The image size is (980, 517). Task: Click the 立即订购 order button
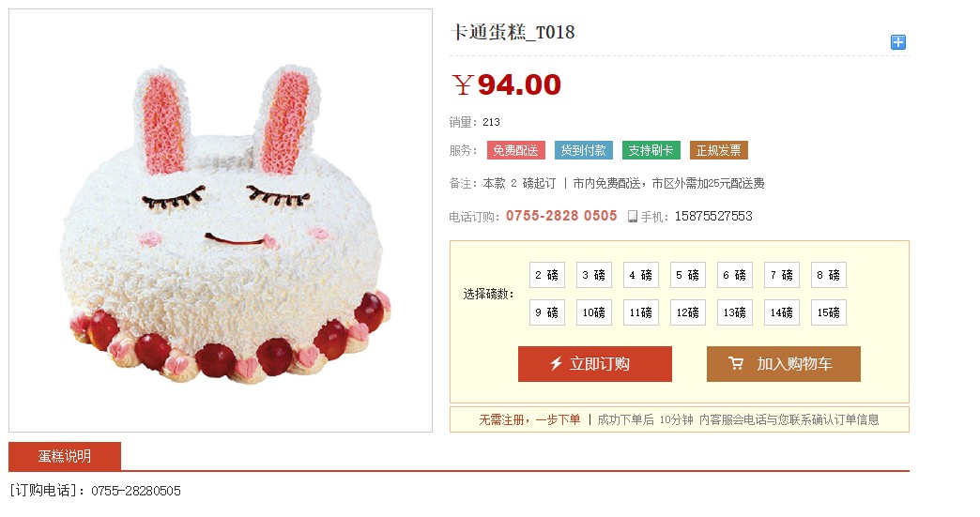pos(595,364)
